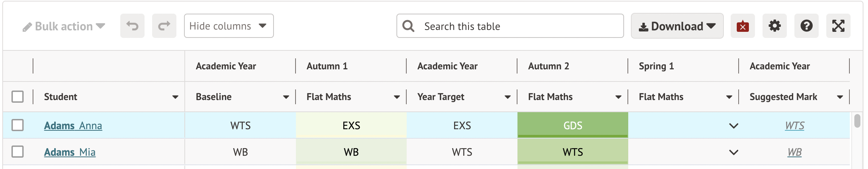Expand Spring 1 mark dropdown for Adams Anna

[x=734, y=126]
